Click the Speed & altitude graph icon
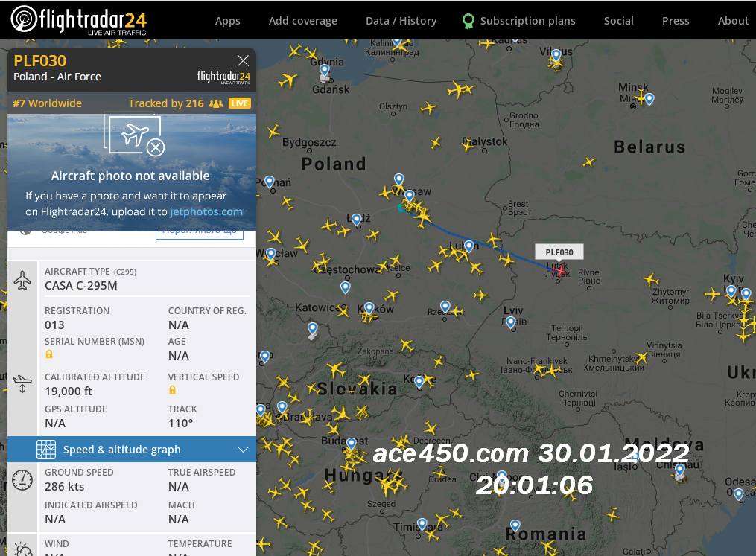The height and width of the screenshot is (556, 756). coord(46,450)
